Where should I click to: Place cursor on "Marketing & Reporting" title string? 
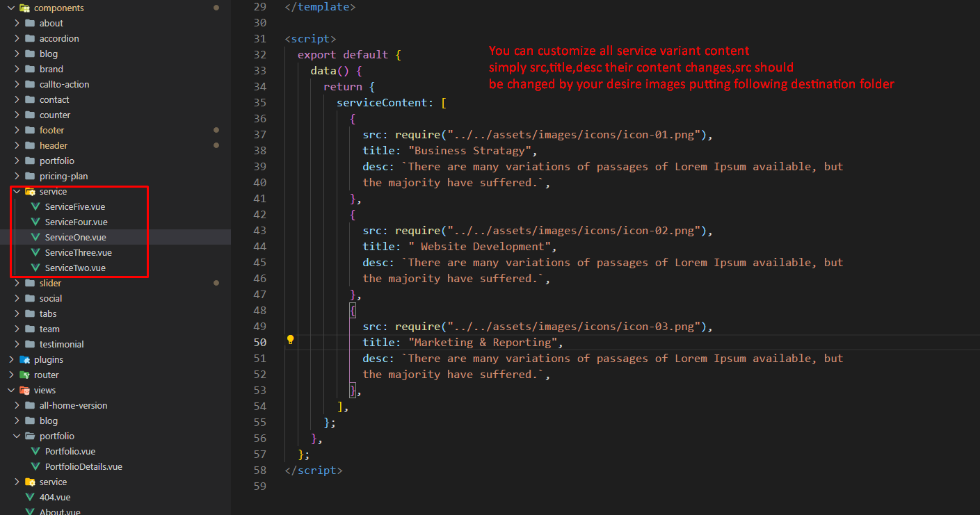pos(485,343)
